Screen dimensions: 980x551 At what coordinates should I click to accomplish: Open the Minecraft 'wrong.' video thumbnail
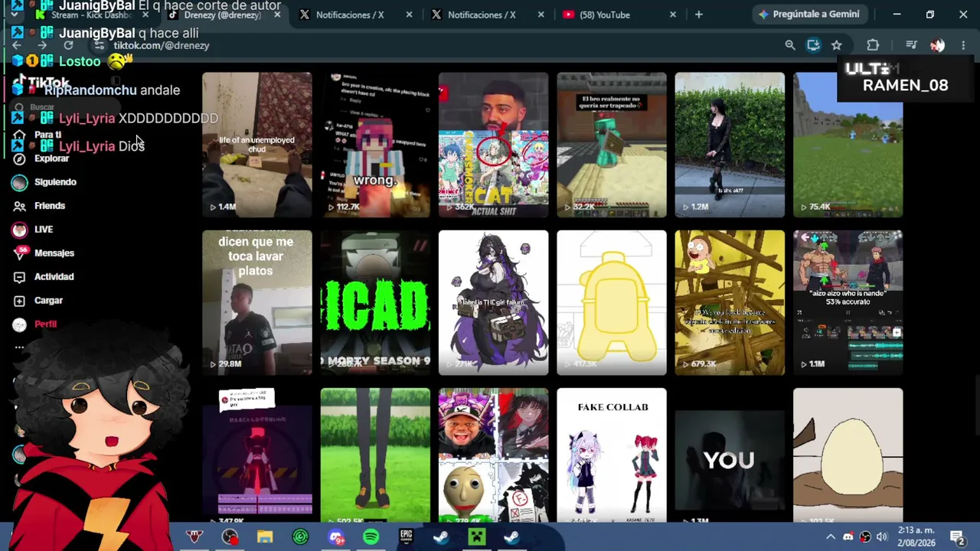click(375, 145)
